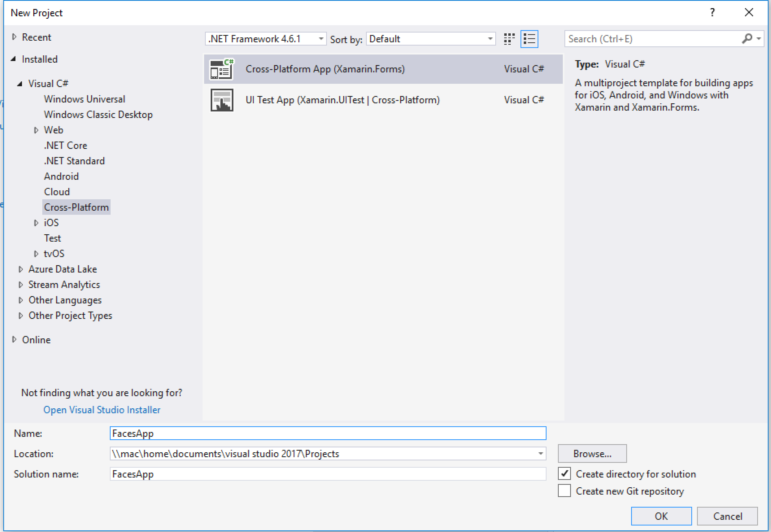
Task: Select Windows Universal category
Action: click(85, 99)
